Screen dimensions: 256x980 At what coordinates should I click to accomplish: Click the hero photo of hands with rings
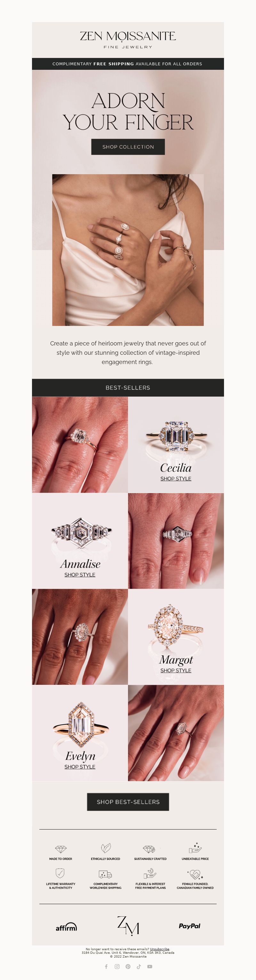coord(128,250)
